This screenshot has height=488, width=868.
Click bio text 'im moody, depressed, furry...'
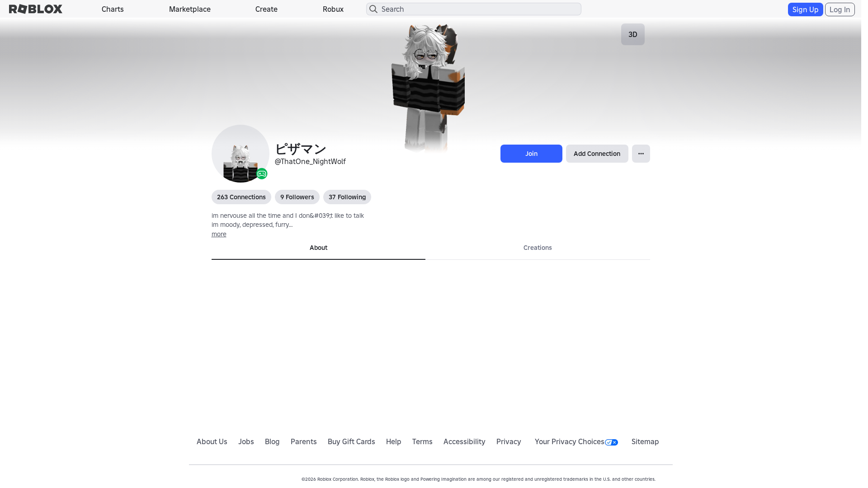tap(252, 225)
